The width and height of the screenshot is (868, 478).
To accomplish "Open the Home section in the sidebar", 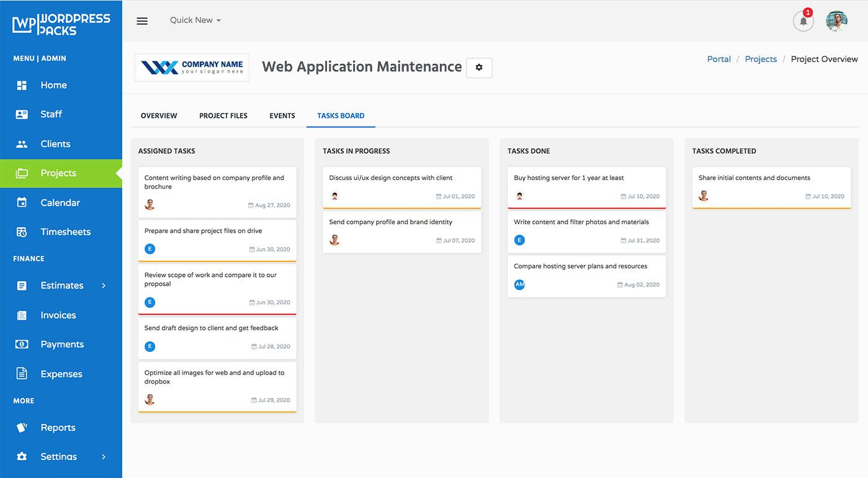I will pyautogui.click(x=52, y=85).
